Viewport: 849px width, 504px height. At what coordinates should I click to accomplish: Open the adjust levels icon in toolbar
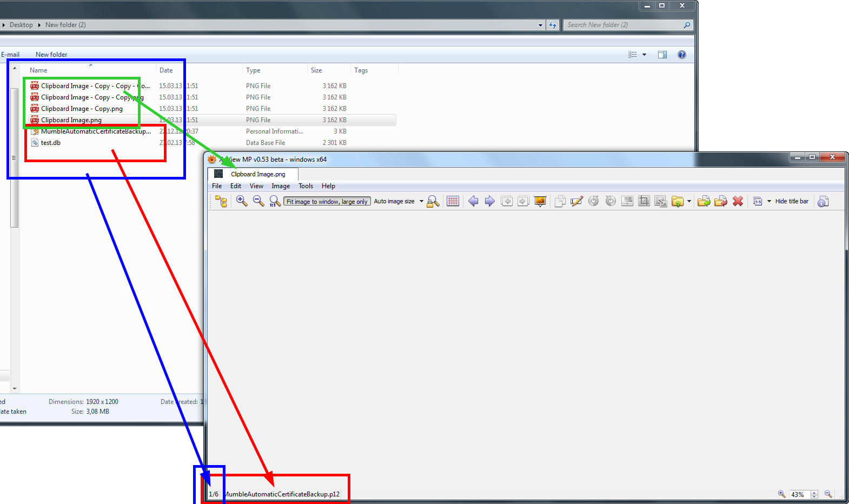pyautogui.click(x=627, y=201)
